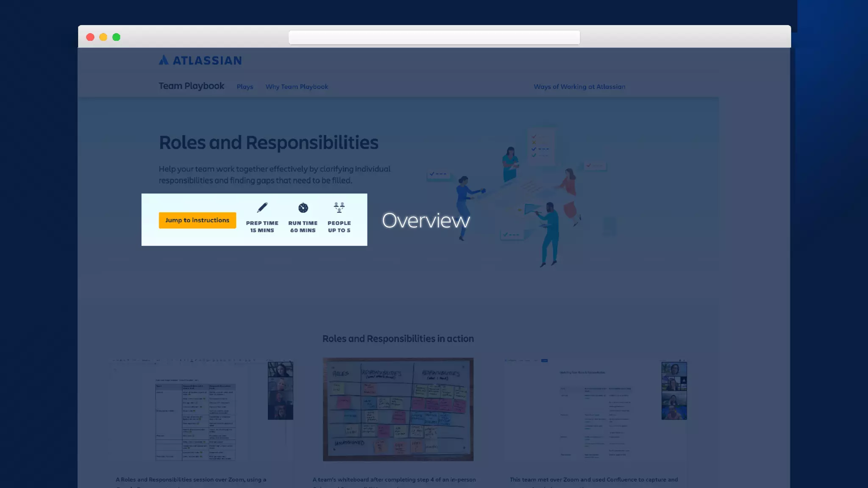Image resolution: width=868 pixels, height=488 pixels.
Task: Click the browser address bar
Action: (434, 37)
